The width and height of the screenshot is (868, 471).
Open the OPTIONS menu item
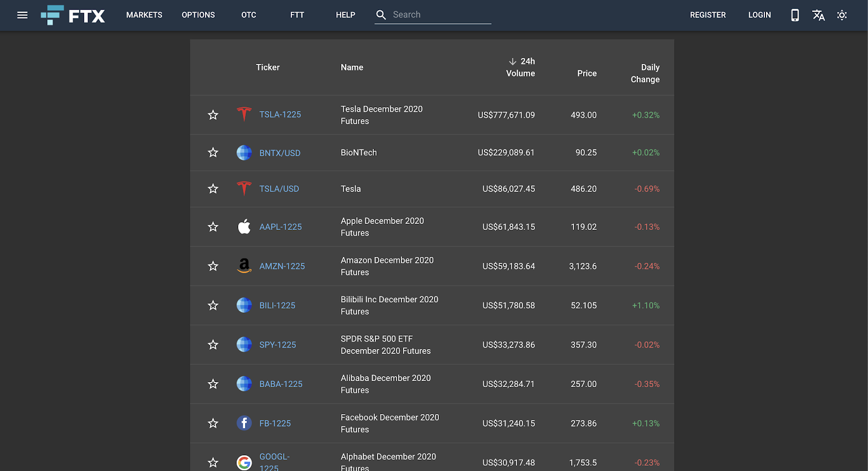[199, 15]
